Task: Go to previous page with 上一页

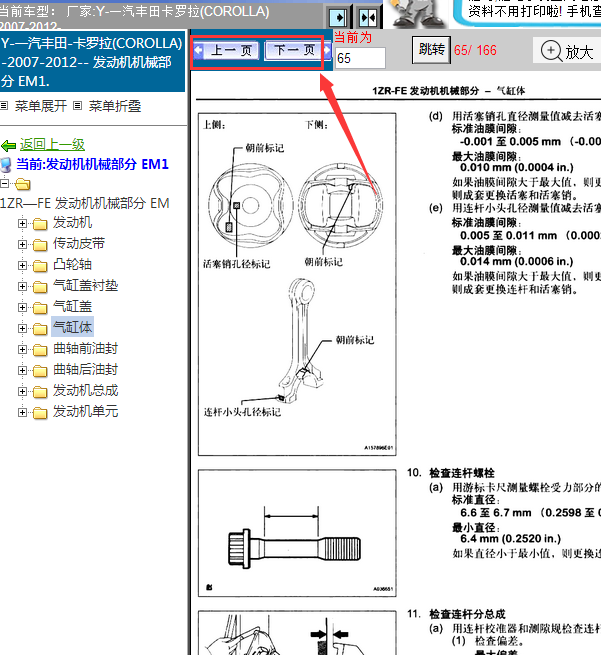Action: 228,51
